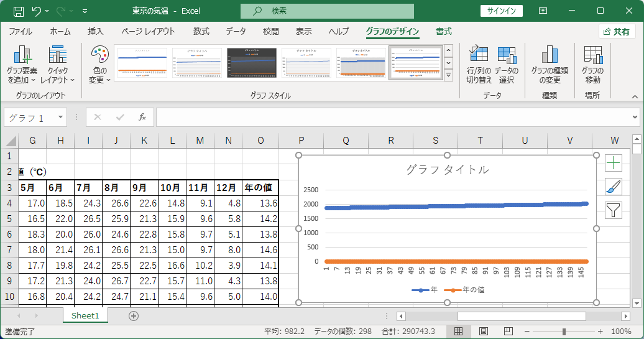The height and width of the screenshot is (339, 644).
Task: Switch to the 数式 tab
Action: tap(201, 32)
